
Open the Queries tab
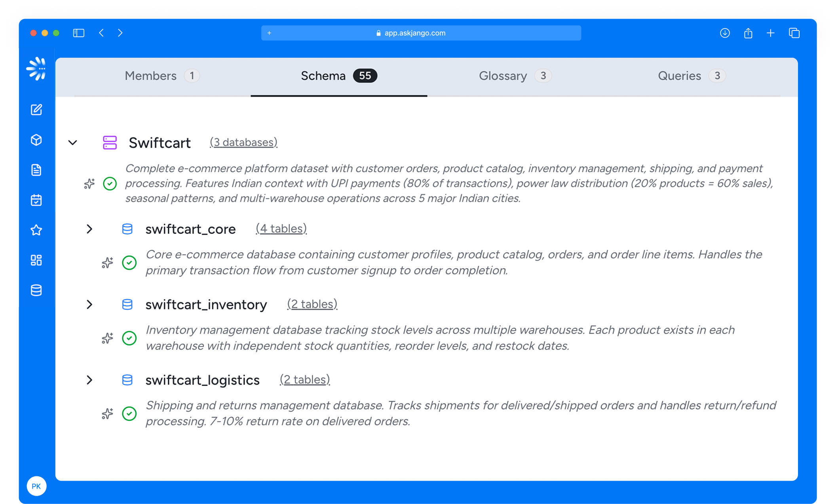pos(692,76)
